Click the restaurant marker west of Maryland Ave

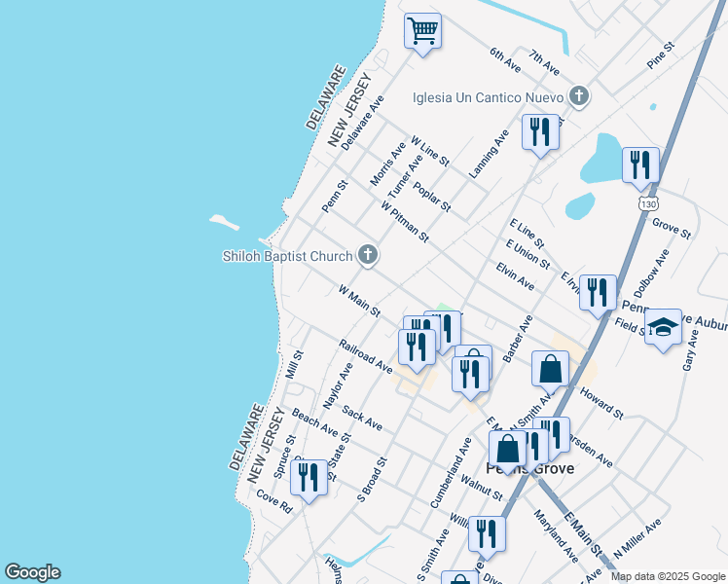coord(487,533)
